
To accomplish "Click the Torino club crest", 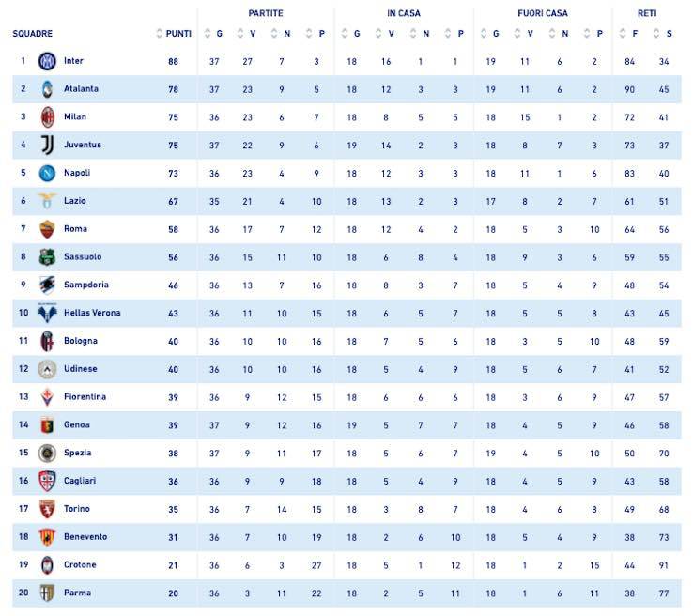I will (47, 509).
